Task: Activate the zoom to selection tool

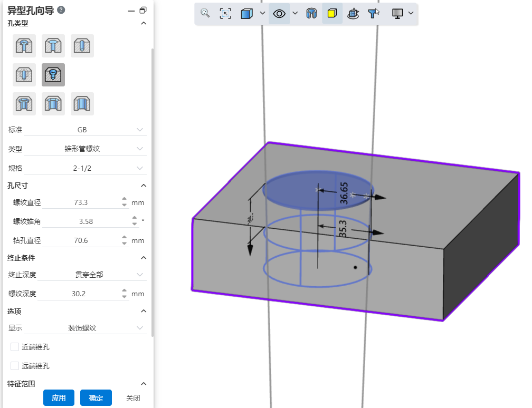Action: click(225, 14)
